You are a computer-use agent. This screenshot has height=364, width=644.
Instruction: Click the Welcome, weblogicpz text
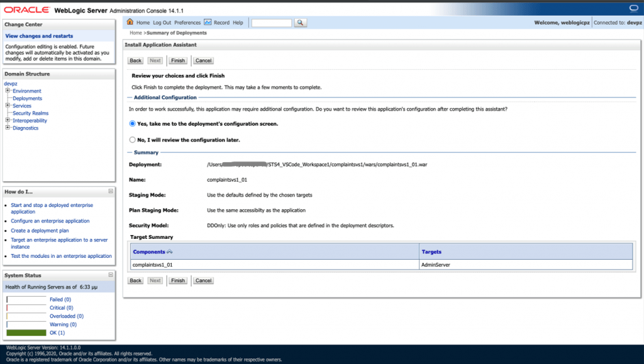562,23
